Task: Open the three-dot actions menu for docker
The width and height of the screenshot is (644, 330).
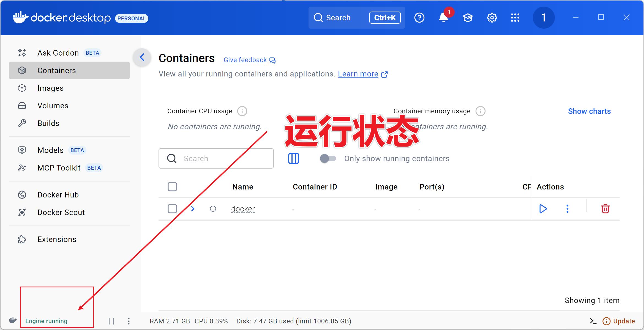Action: 567,208
